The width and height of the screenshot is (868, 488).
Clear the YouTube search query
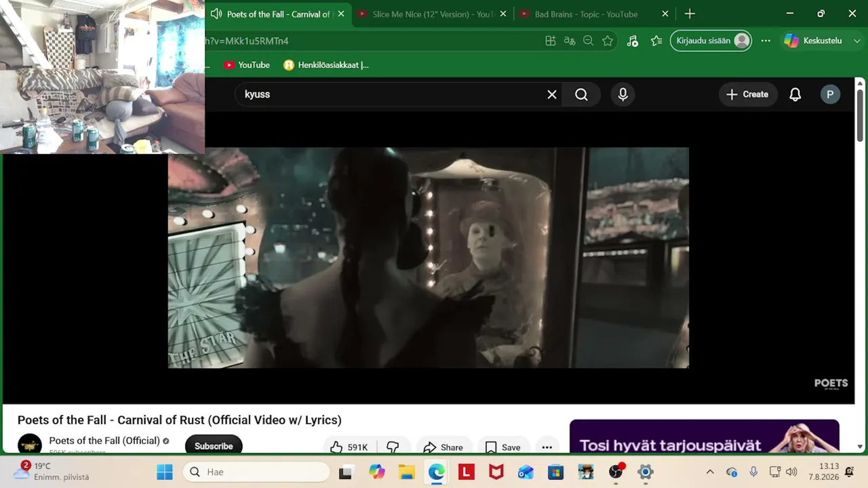pos(552,94)
